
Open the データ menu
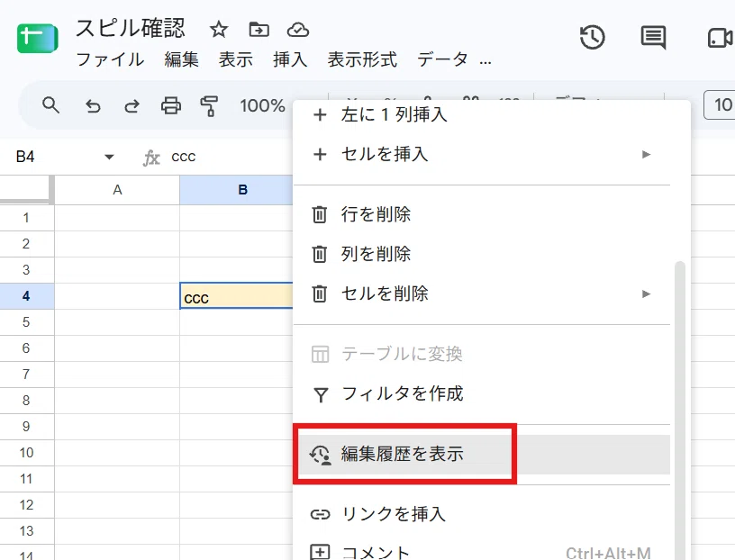point(442,60)
